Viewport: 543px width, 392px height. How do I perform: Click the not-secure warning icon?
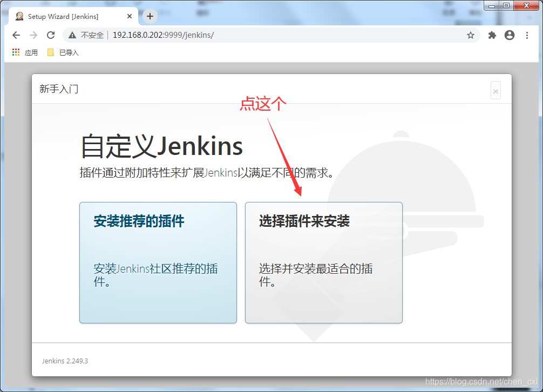click(x=72, y=35)
